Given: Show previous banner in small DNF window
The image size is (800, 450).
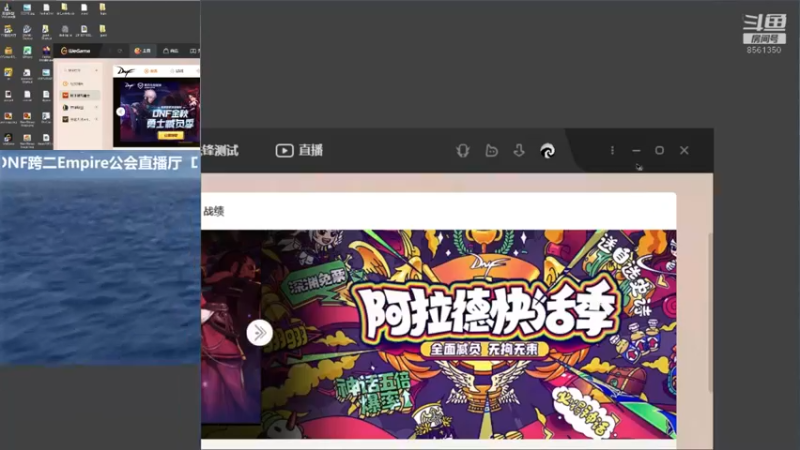Looking at the screenshot, I should [x=120, y=112].
